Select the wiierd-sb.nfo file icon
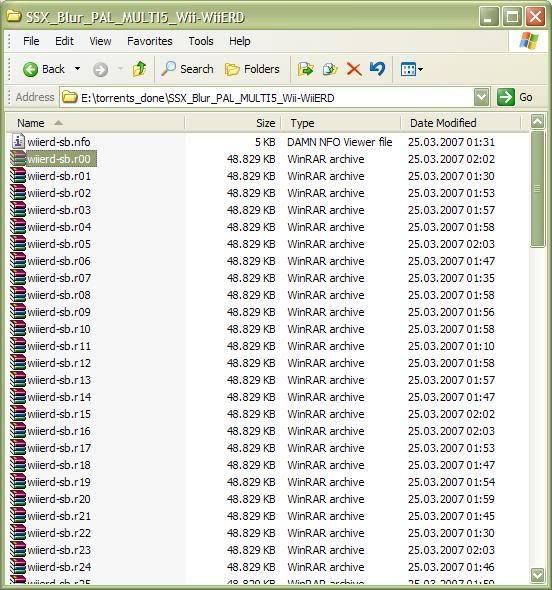Viewport: 552px width, 590px height. [x=18, y=141]
